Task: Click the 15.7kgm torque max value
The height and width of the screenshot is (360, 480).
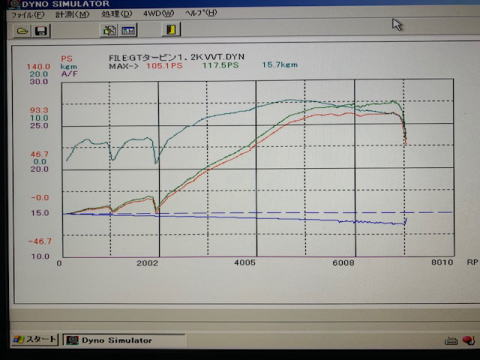Action: pyautogui.click(x=279, y=65)
